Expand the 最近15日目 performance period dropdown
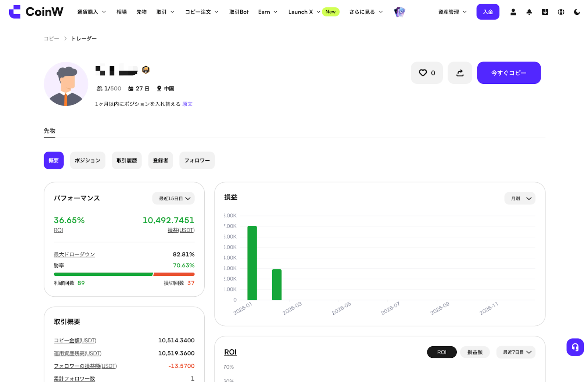This screenshot has height=382, width=588. coord(173,199)
